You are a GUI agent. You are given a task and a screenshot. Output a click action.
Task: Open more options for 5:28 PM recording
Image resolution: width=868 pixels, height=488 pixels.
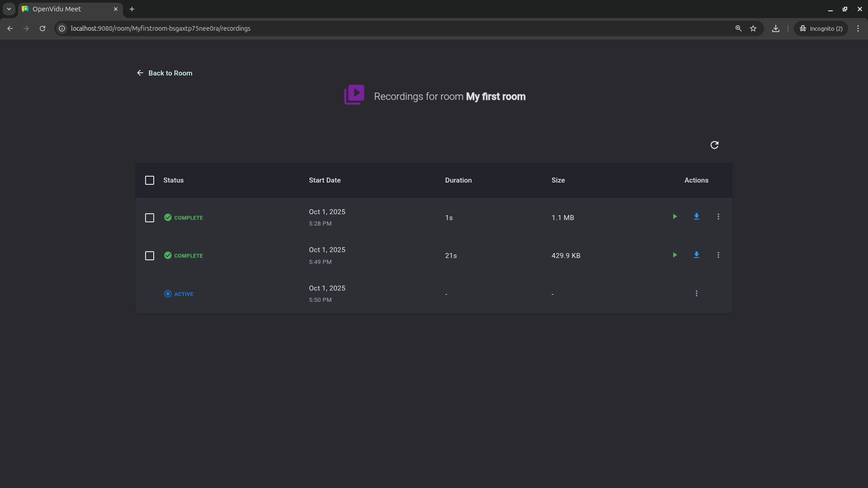coord(718,217)
